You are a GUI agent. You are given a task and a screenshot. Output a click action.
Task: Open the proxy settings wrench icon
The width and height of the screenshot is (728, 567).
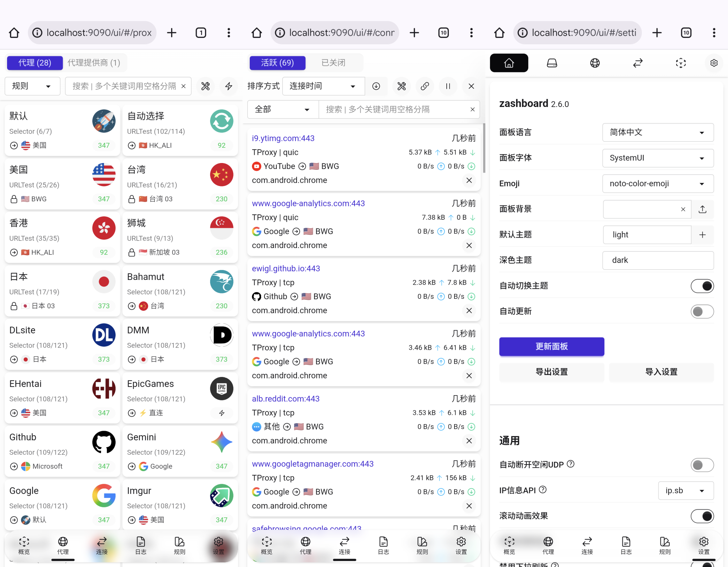pos(205,86)
